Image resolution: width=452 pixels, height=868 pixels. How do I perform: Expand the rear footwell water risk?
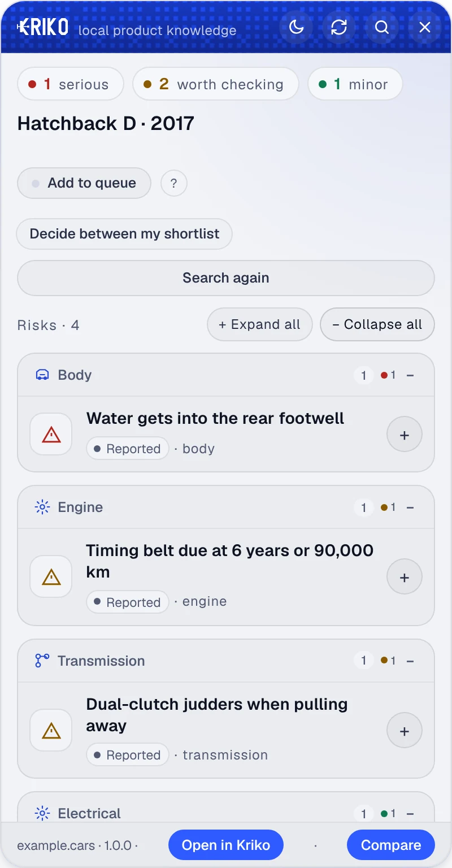coord(405,435)
